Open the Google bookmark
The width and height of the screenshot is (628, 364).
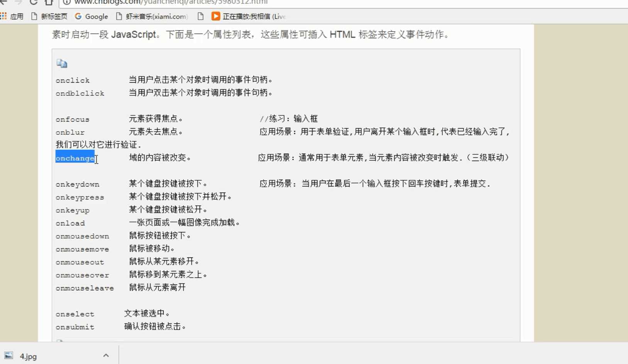pos(91,16)
